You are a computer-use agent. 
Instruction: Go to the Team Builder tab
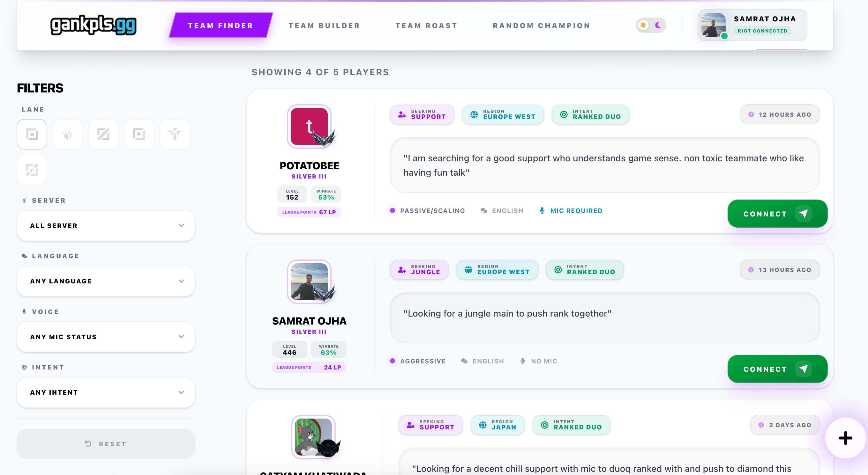tap(324, 26)
